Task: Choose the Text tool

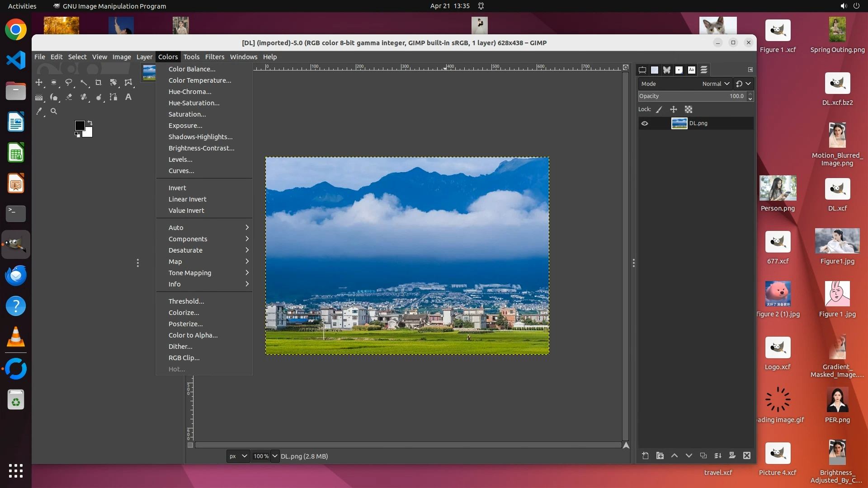Action: tap(128, 97)
